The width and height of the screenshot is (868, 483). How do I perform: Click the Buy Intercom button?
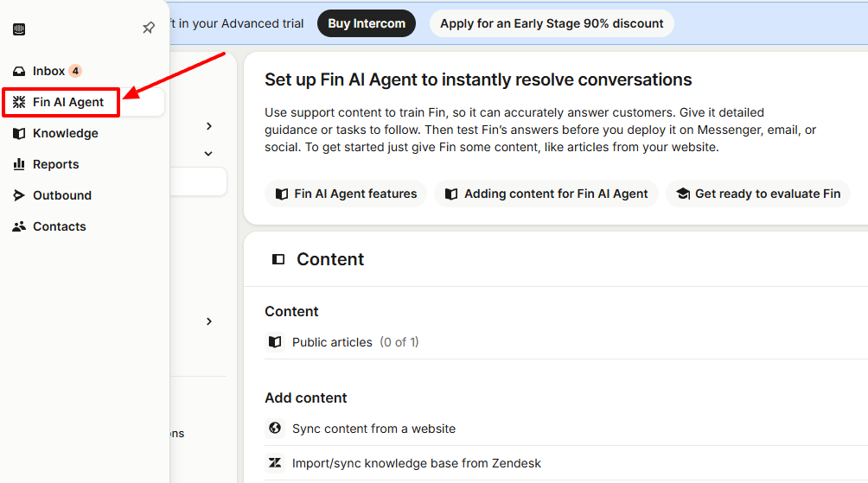click(367, 23)
